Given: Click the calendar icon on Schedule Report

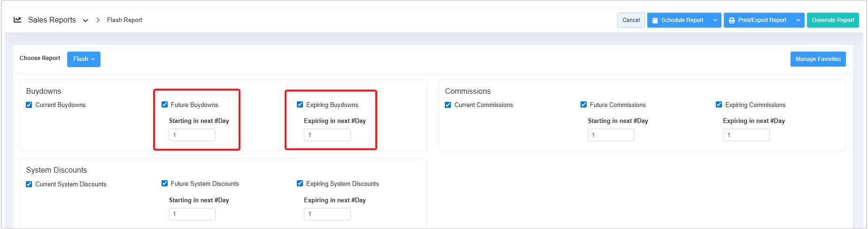Looking at the screenshot, I should pos(655,20).
